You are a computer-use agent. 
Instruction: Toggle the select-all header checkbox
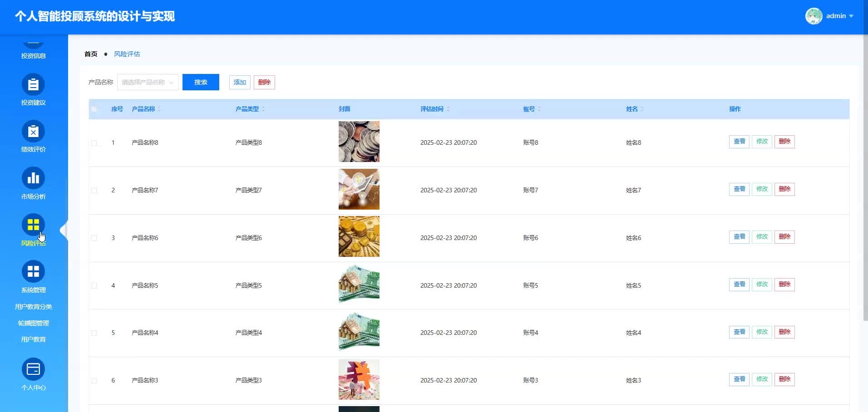click(94, 109)
